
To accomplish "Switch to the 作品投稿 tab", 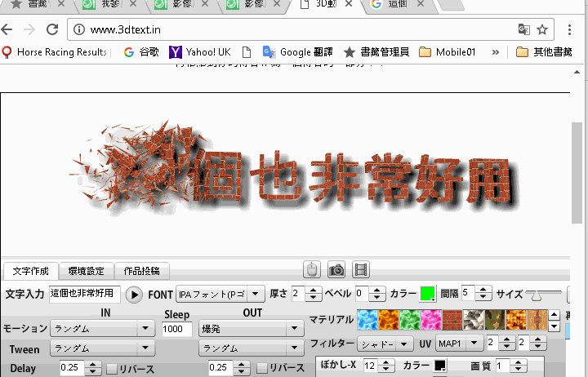I will 141,271.
